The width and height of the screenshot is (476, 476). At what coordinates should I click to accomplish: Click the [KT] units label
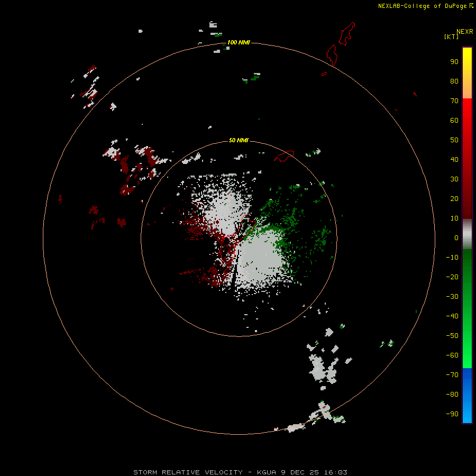coord(452,36)
